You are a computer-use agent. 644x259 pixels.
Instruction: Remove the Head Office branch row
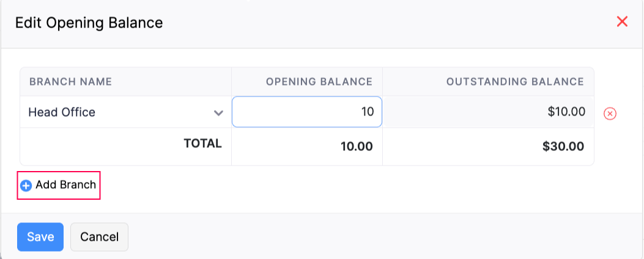point(609,113)
